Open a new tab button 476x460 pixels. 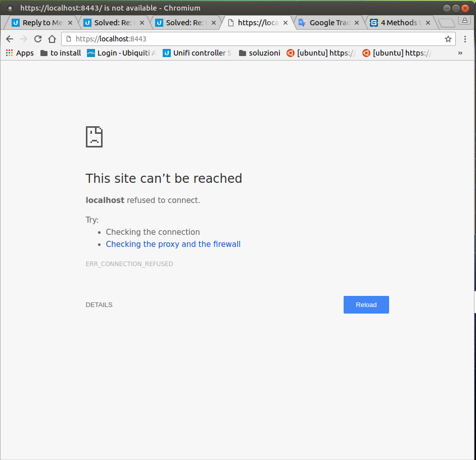(x=446, y=23)
